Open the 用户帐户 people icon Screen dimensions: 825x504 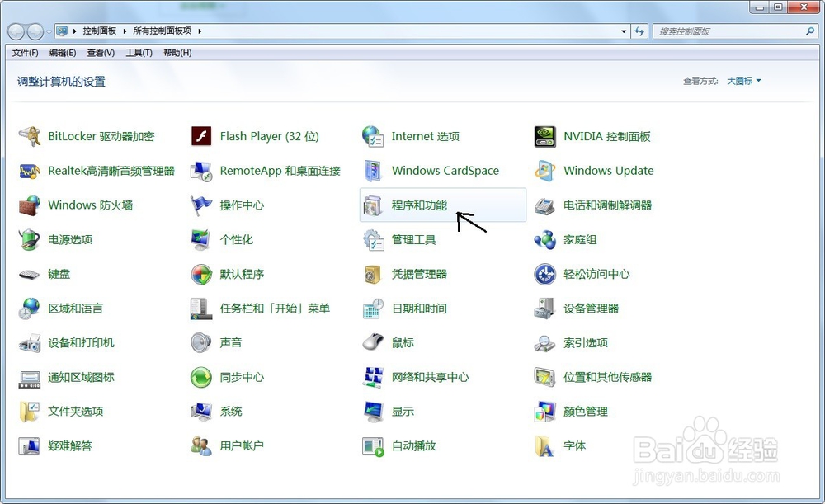(201, 445)
